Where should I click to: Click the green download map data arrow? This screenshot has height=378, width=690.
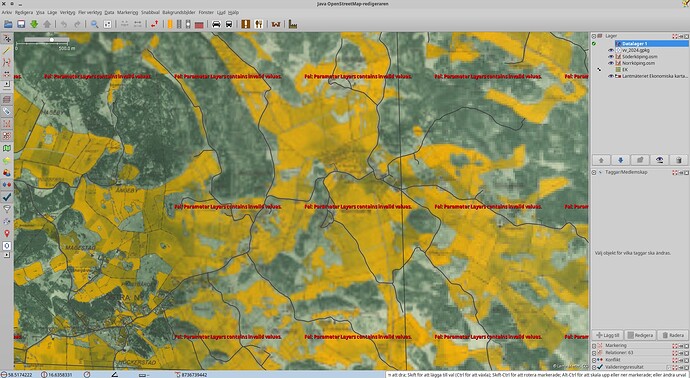click(x=34, y=24)
